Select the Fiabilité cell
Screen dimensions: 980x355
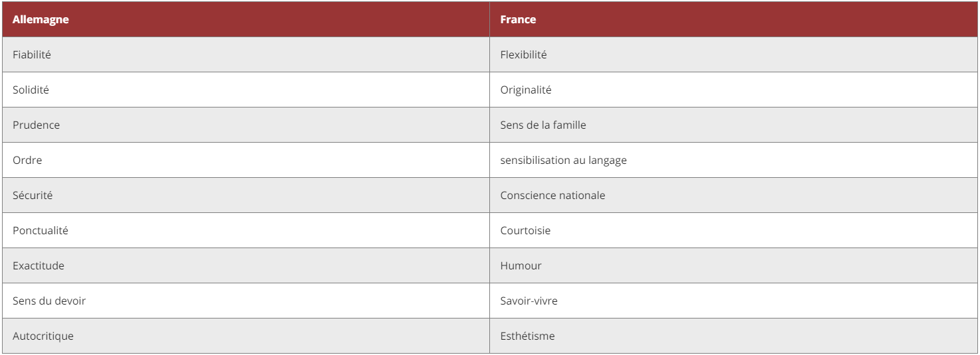pos(246,54)
